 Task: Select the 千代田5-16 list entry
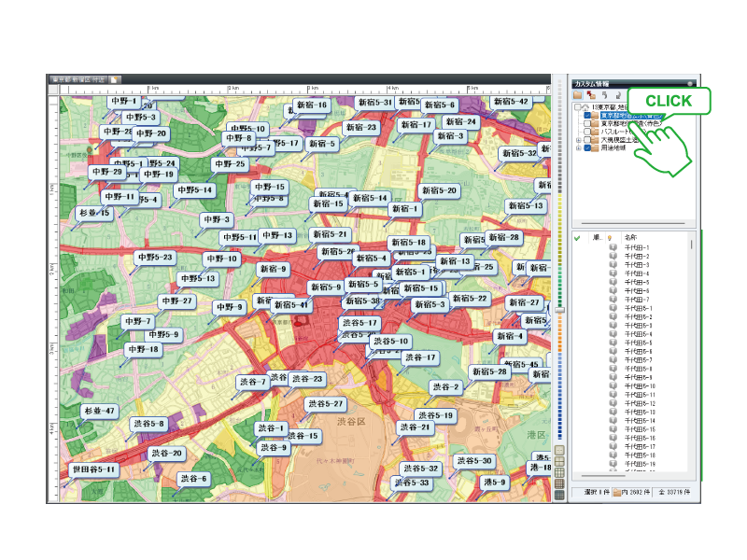point(641,438)
